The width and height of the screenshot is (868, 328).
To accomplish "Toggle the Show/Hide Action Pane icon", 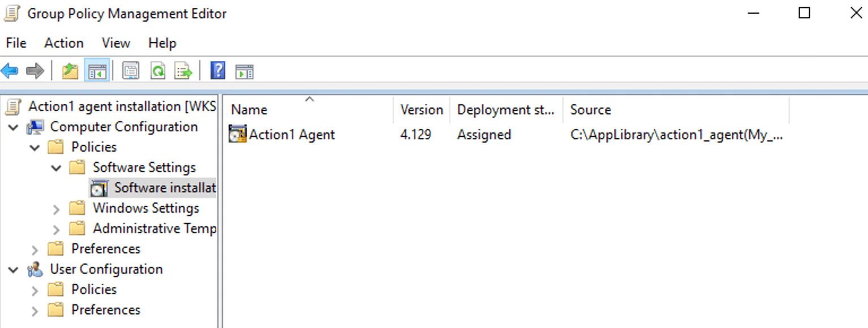I will click(244, 72).
